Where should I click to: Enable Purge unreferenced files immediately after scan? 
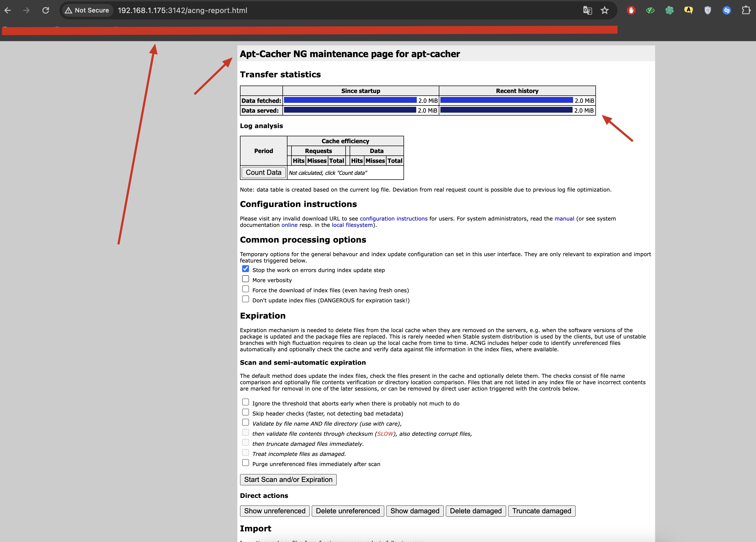click(x=245, y=462)
